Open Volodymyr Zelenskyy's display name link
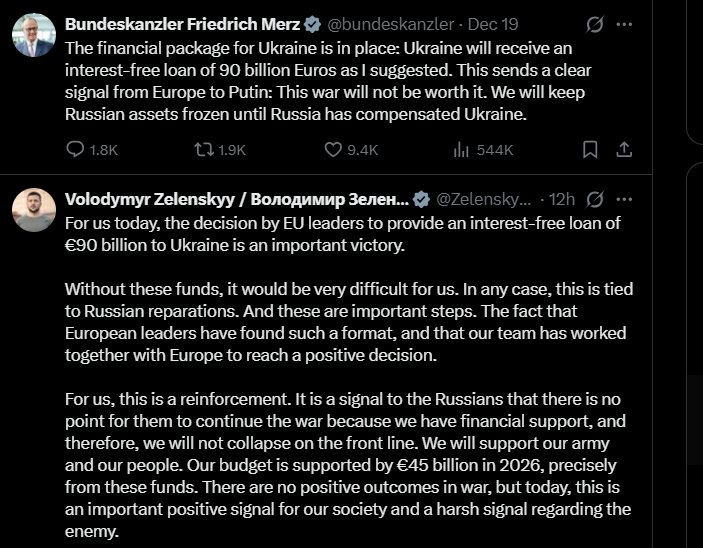Viewport: 703px width, 548px height. (235, 198)
